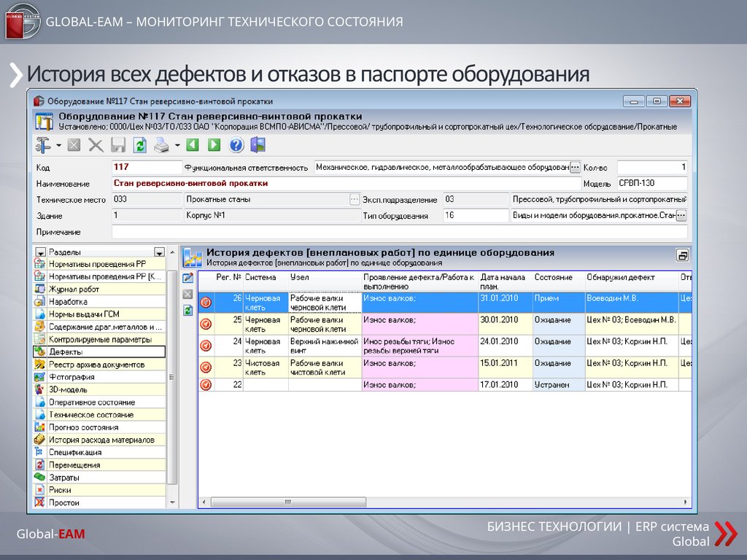This screenshot has width=747, height=560.
Task: Click the red status icon of row 23
Action: pos(206,367)
